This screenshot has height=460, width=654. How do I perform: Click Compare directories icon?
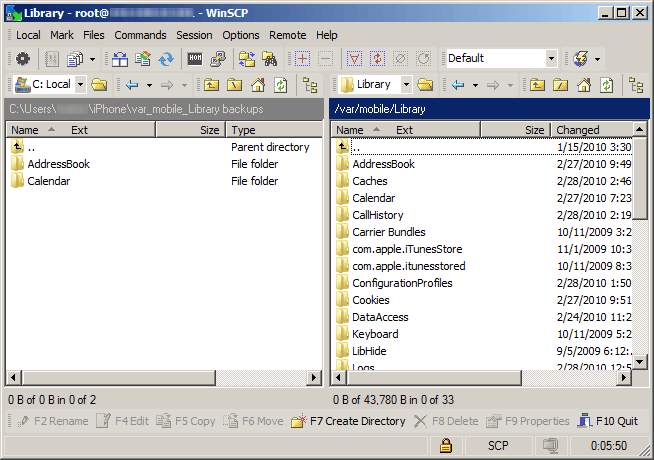pos(247,59)
